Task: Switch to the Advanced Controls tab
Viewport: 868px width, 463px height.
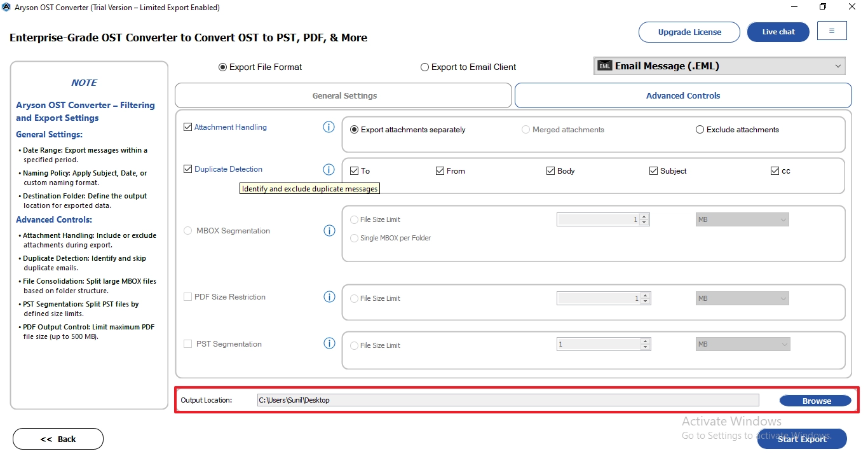Action: tap(683, 95)
